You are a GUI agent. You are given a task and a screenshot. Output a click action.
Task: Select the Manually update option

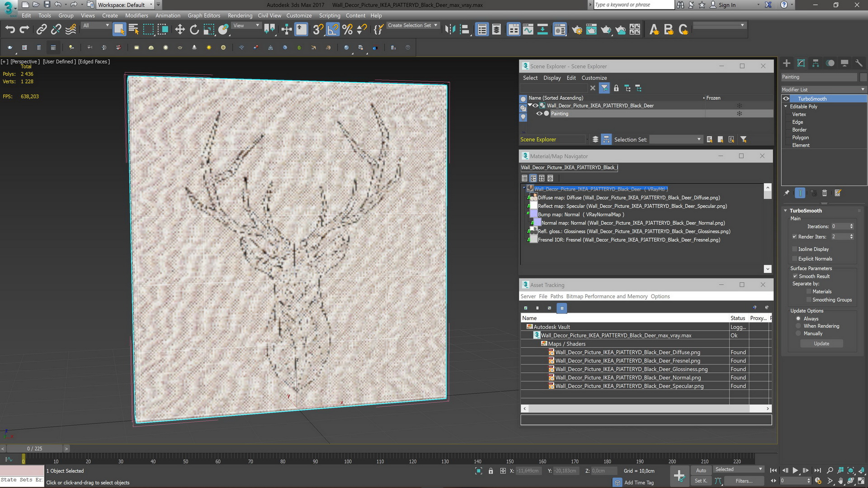tap(798, 334)
